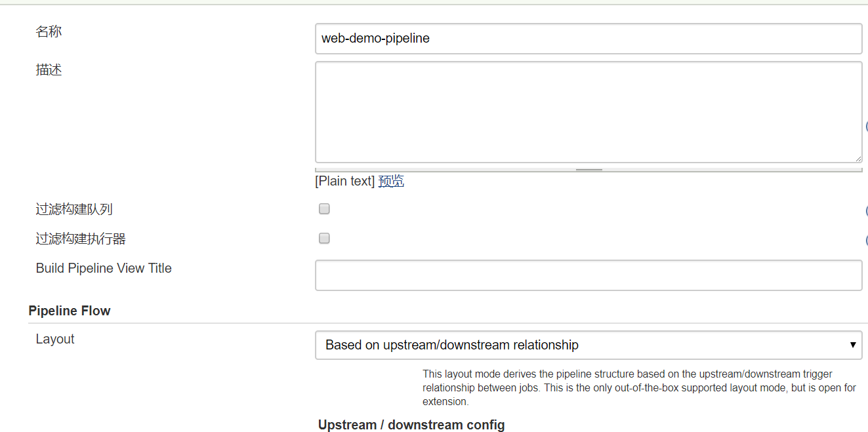Click the description textarea corner resize grip
868x432 pixels.
point(858,158)
